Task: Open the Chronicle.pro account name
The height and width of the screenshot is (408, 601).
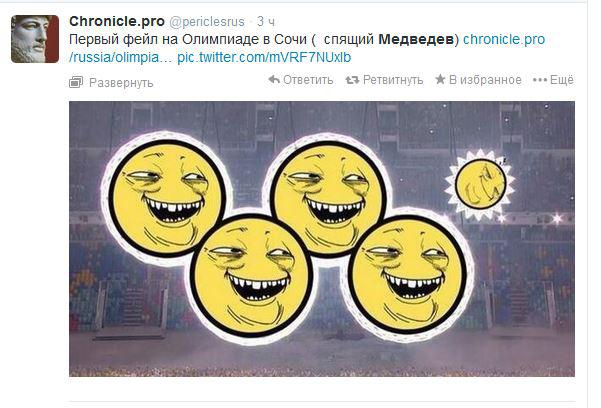Action: tap(117, 21)
